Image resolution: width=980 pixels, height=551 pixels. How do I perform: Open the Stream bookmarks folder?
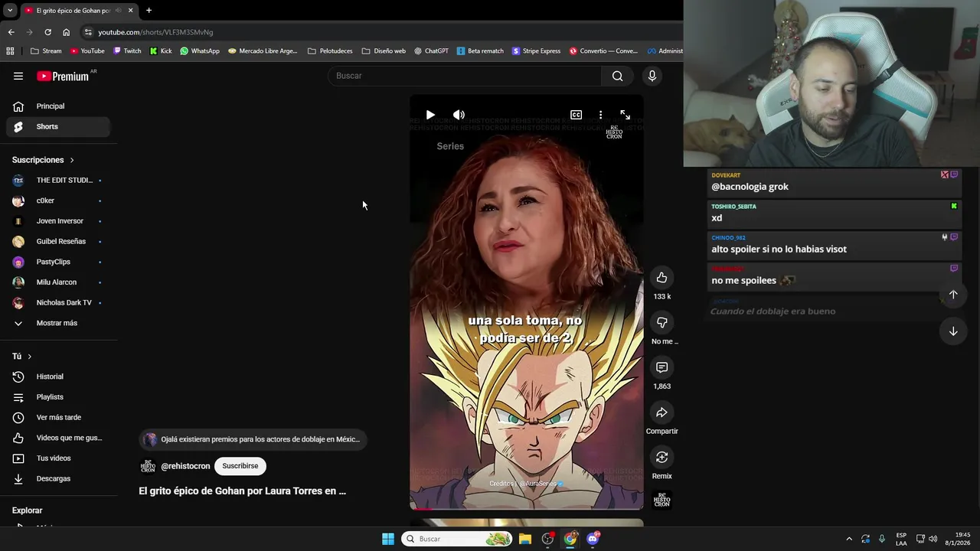(x=46, y=51)
